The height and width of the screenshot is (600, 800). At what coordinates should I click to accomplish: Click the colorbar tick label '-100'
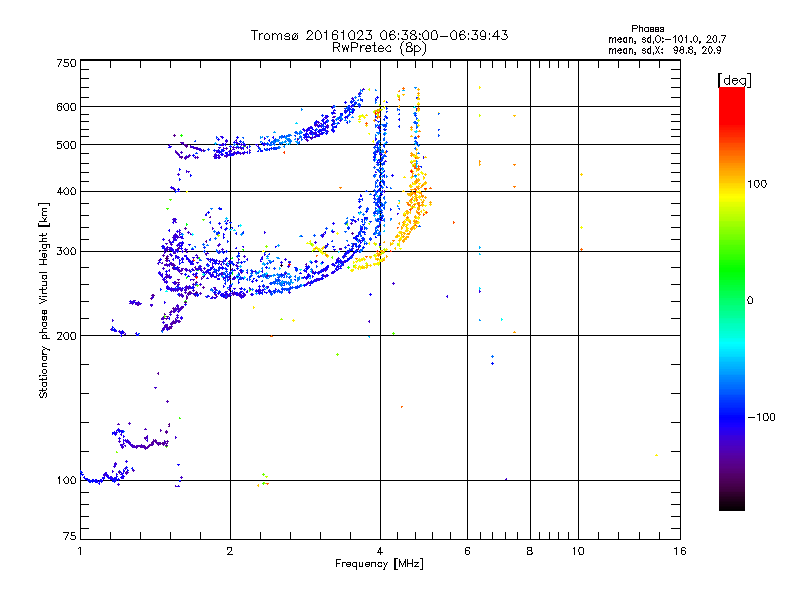click(x=761, y=417)
